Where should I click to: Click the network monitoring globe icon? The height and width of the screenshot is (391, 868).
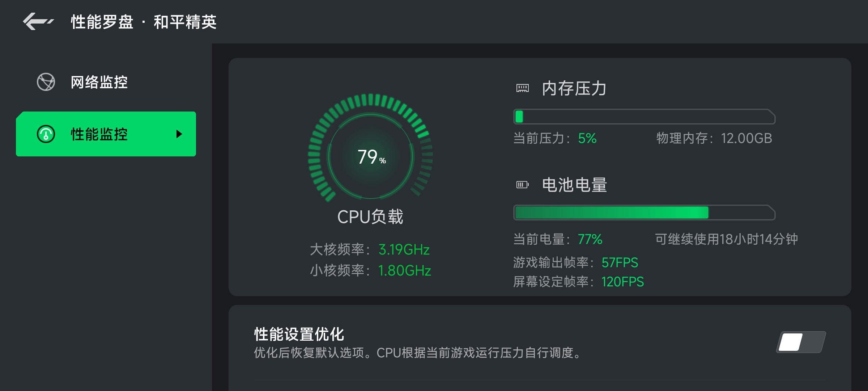46,82
